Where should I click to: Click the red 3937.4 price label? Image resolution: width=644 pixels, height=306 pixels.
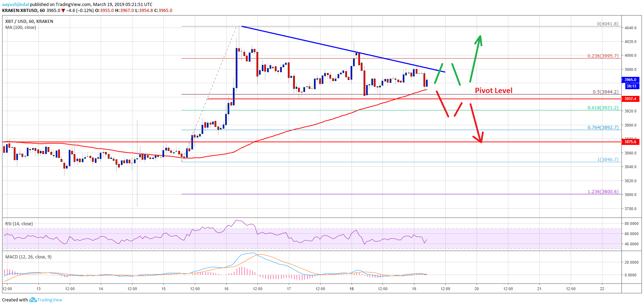630,99
